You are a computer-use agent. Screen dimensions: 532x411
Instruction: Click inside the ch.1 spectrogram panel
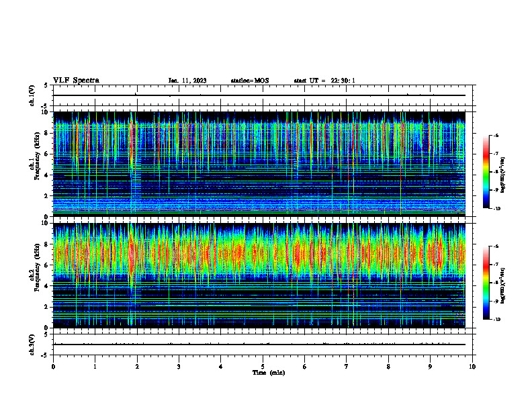point(259,164)
